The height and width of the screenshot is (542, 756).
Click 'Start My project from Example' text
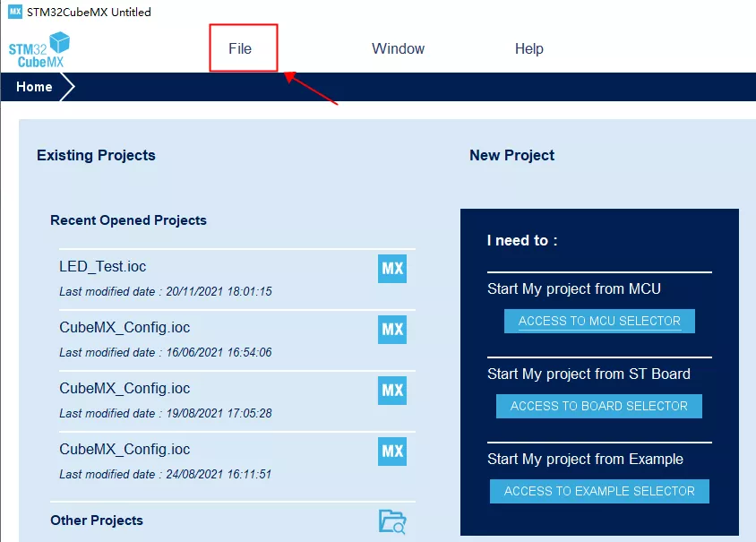click(585, 459)
